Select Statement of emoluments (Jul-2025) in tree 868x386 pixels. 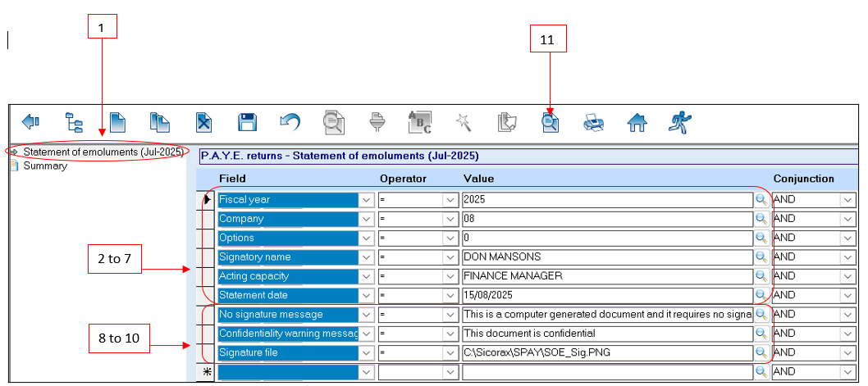(103, 152)
